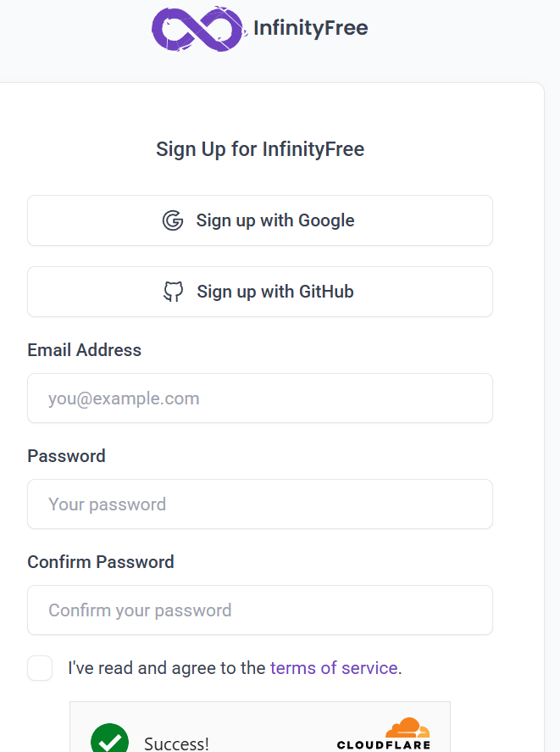Check the terms of service agreement checkbox
Viewport: 560px width, 752px height.
click(40, 668)
